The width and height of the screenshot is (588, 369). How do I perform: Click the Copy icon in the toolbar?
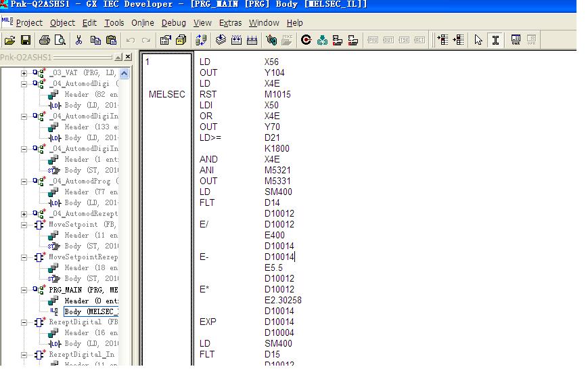pos(95,41)
